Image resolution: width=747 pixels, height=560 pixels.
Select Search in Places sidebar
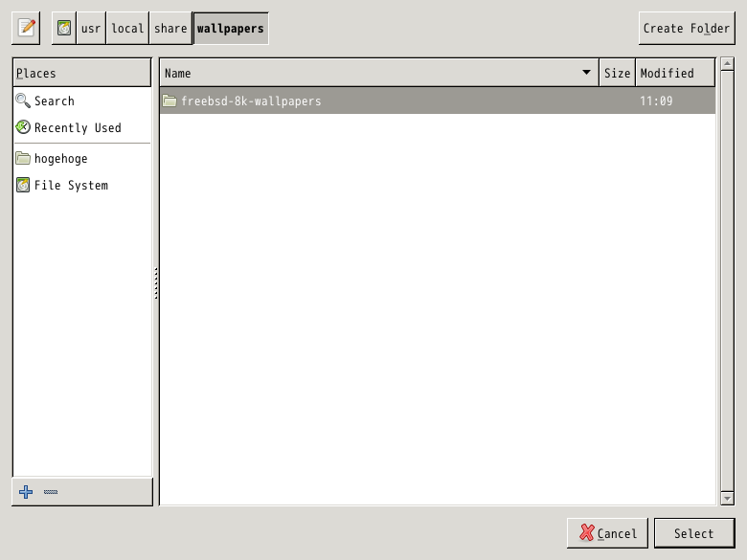[82, 101]
